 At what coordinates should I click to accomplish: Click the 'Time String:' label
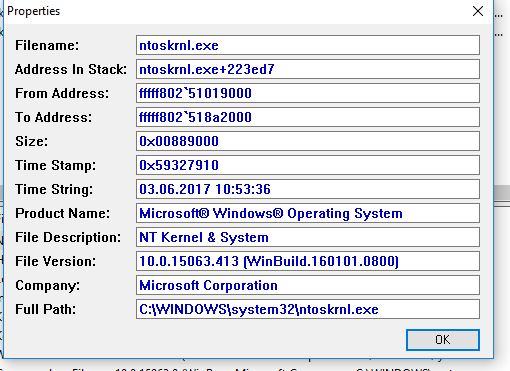click(54, 189)
